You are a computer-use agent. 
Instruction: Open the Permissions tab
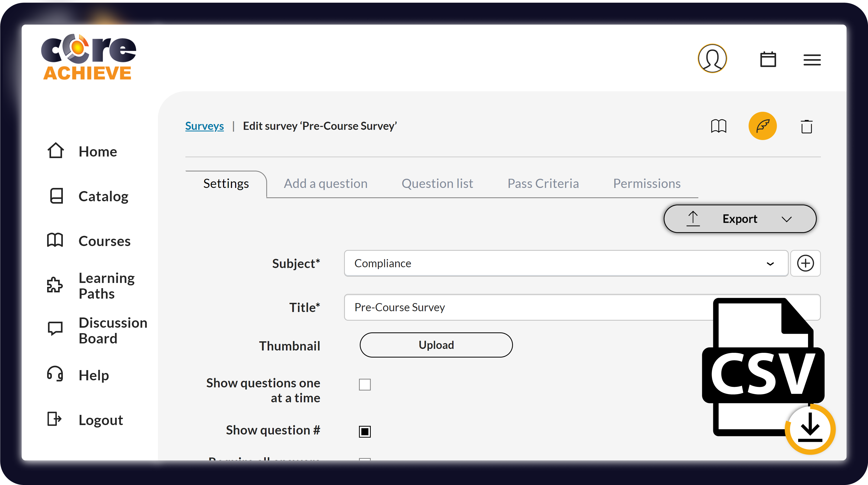[647, 183]
